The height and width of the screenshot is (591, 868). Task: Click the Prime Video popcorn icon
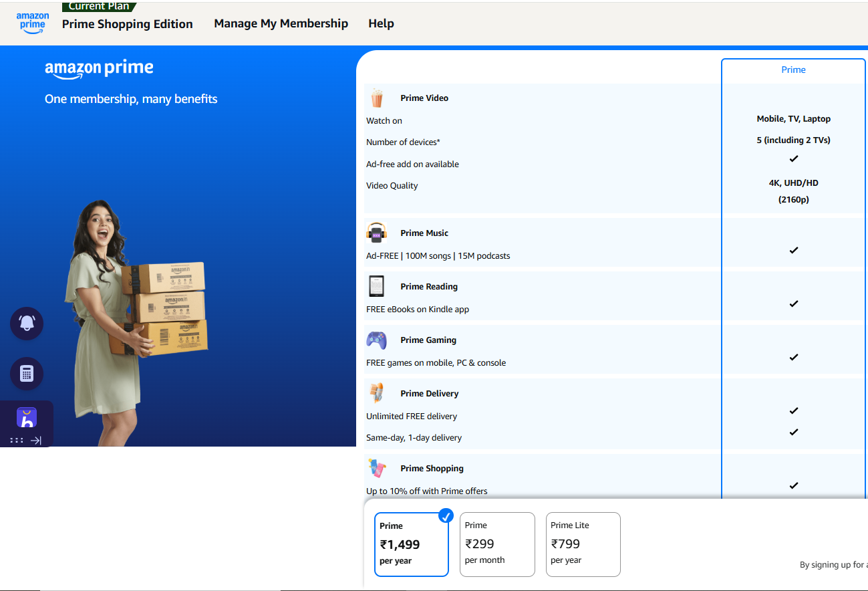click(377, 98)
